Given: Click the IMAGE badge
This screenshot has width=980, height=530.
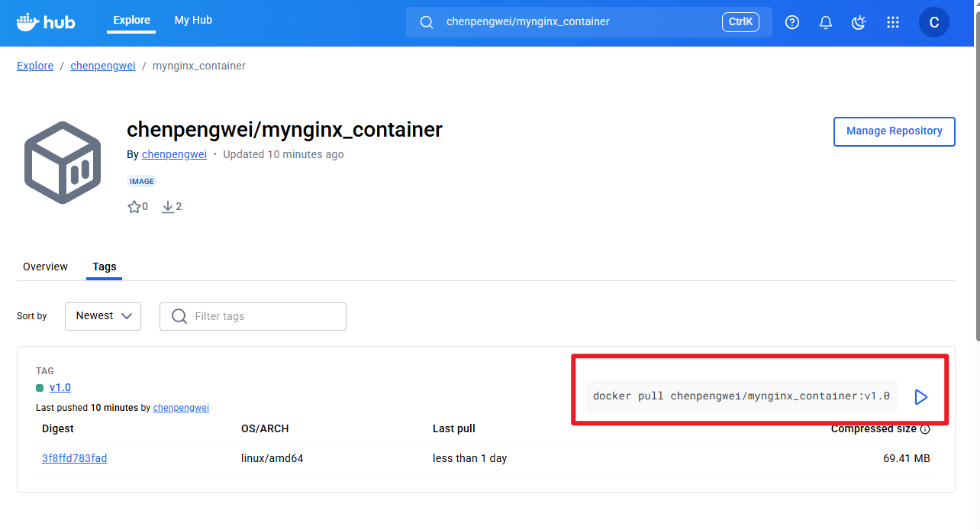Looking at the screenshot, I should [x=142, y=182].
